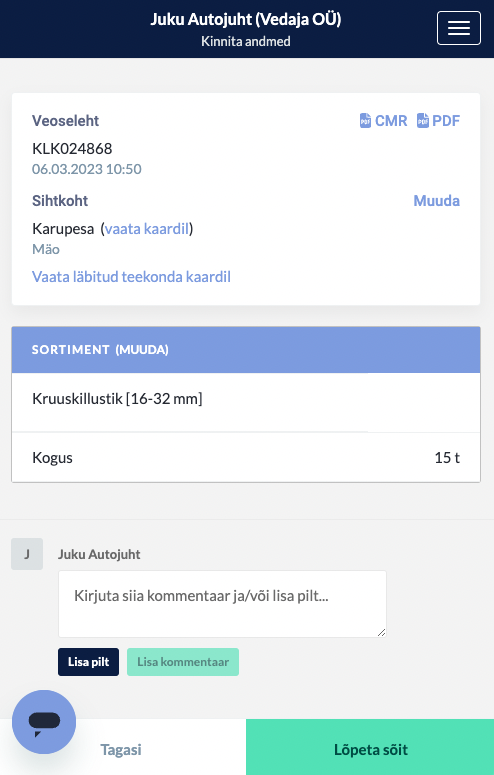Click the Lisa pilt button
Image resolution: width=494 pixels, height=775 pixels.
tap(89, 662)
